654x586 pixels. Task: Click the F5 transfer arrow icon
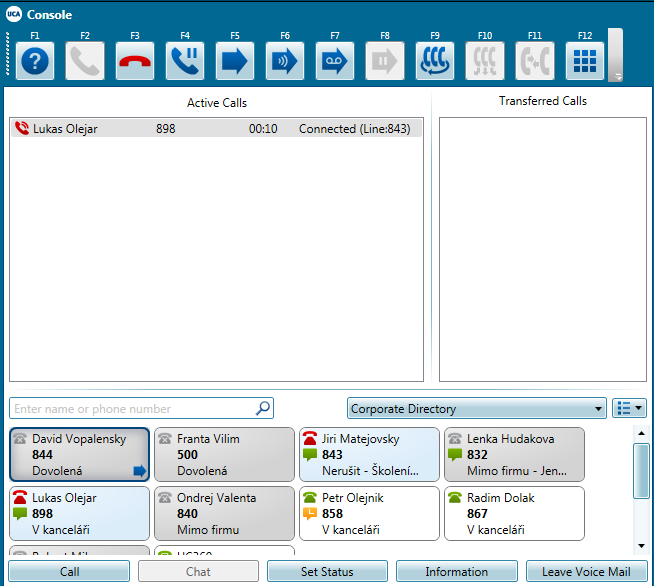pos(235,61)
